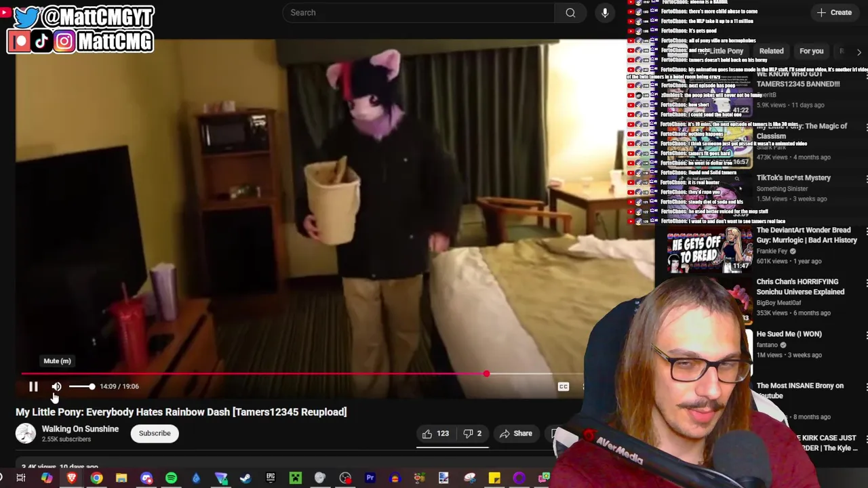
Task: Like the video with thumbs up
Action: 435,433
